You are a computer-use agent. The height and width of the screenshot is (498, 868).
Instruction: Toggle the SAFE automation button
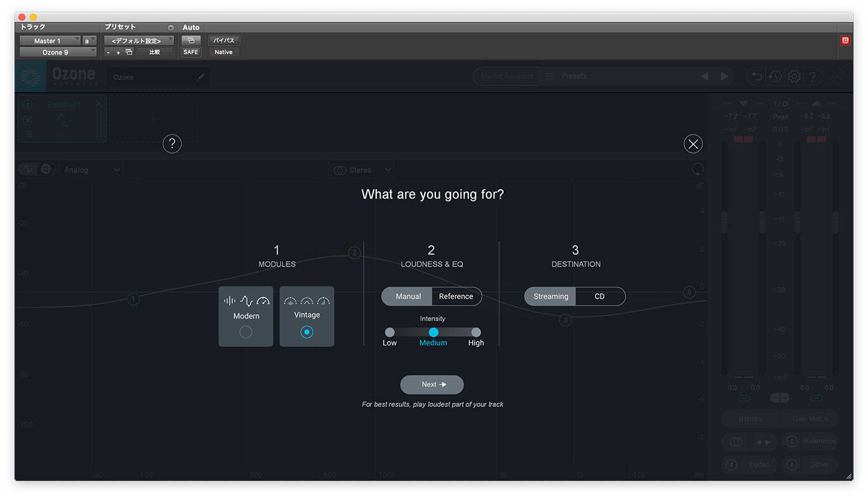(x=191, y=52)
